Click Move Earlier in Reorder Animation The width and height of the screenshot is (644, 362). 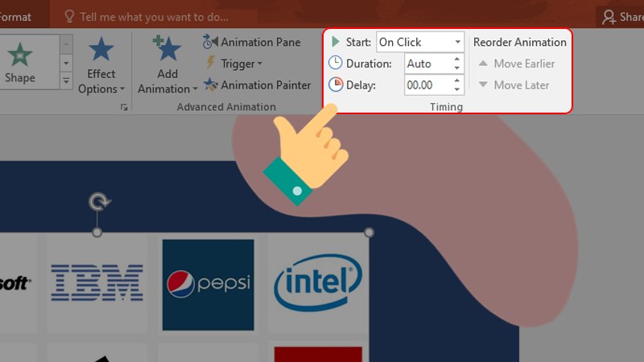517,64
